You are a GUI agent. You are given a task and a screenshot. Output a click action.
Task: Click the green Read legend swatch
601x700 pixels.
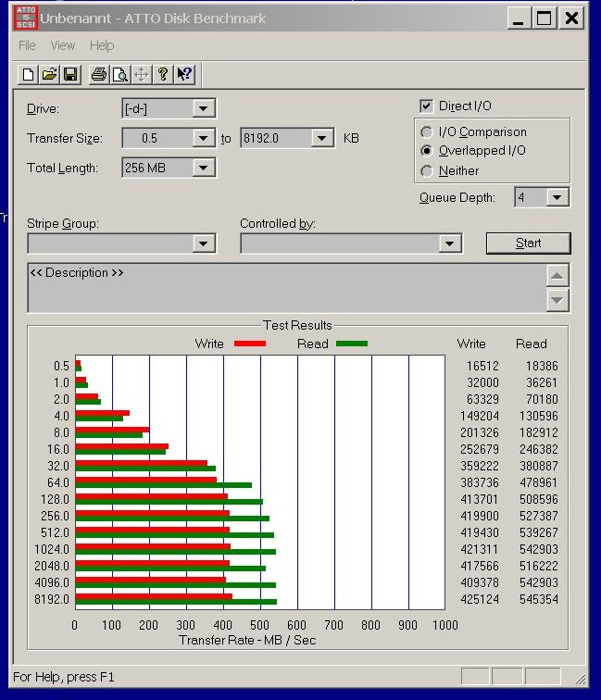pyautogui.click(x=352, y=344)
